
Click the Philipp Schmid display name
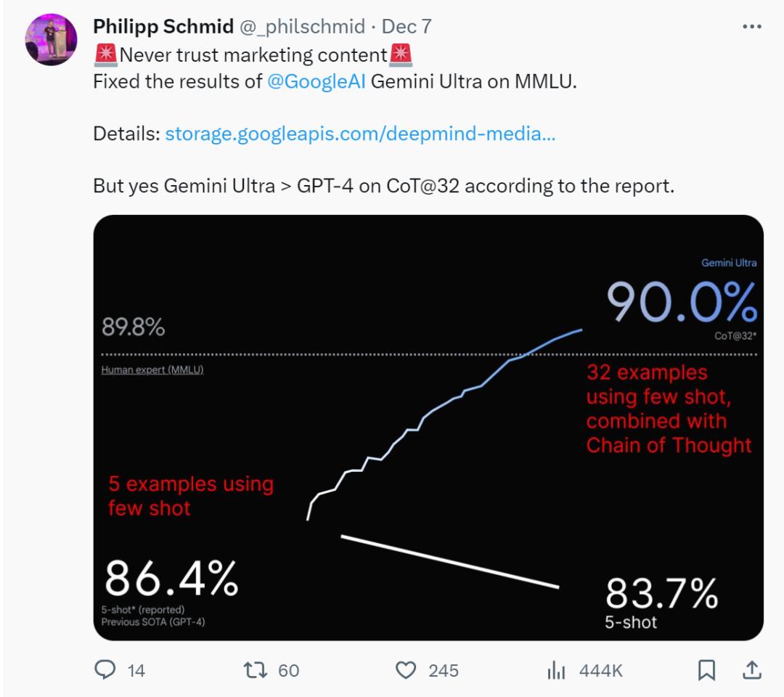163,27
